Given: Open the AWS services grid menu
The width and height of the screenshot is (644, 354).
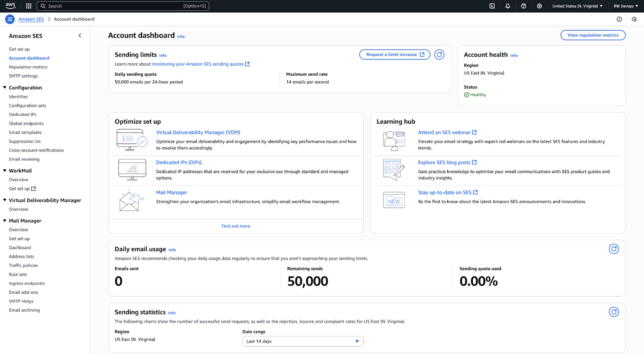Looking at the screenshot, I should (29, 6).
